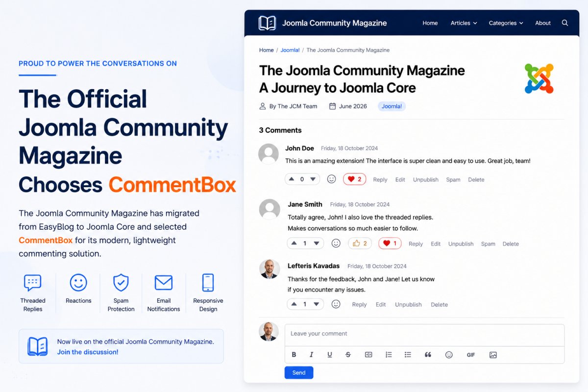Click Jane Smith's avatar placeholder

[x=269, y=209]
